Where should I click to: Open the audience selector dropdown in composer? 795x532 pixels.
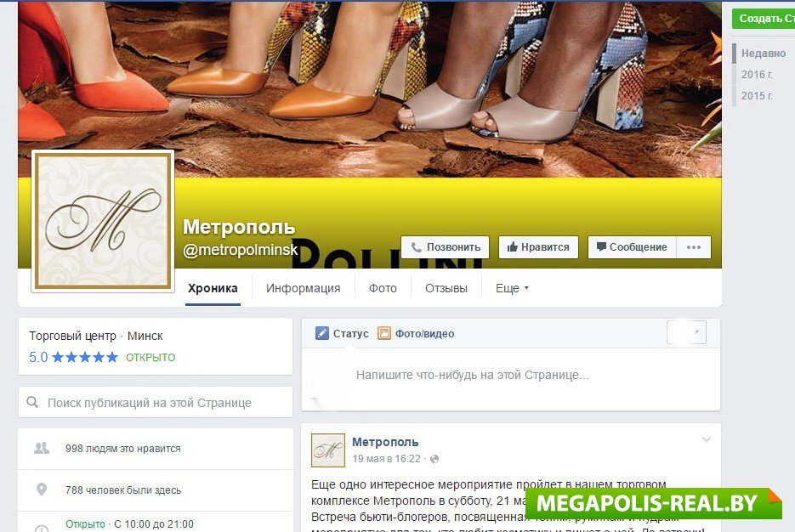686,332
